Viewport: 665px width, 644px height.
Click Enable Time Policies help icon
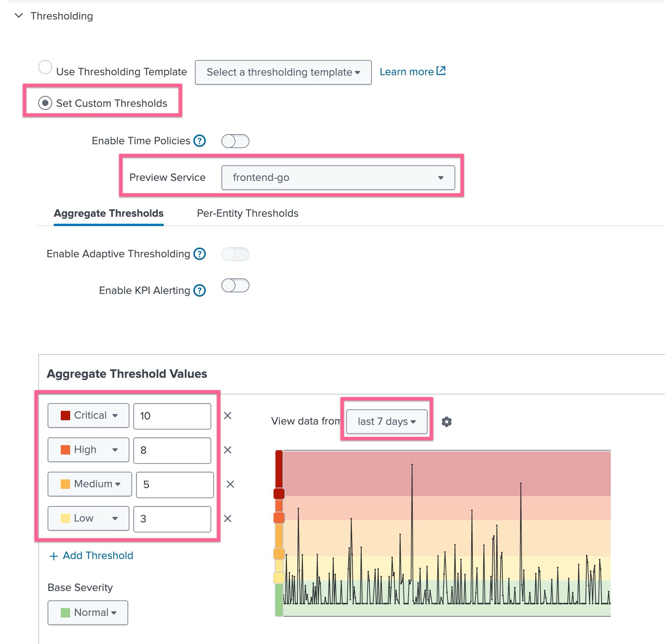(x=200, y=141)
